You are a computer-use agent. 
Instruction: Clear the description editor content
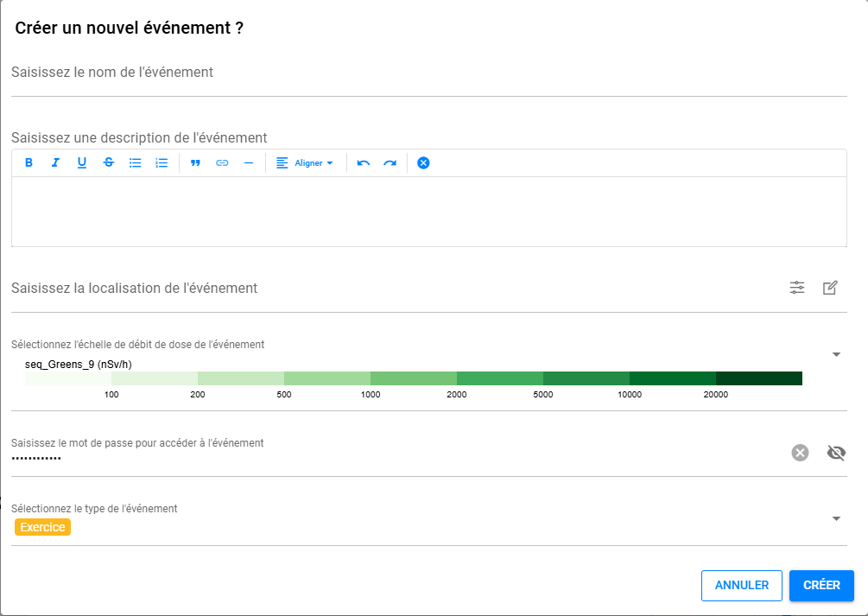click(x=423, y=162)
